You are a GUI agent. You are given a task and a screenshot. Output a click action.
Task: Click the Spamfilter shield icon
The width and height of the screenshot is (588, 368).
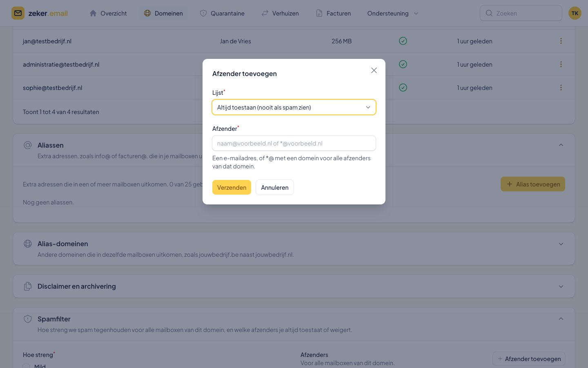[x=28, y=319]
